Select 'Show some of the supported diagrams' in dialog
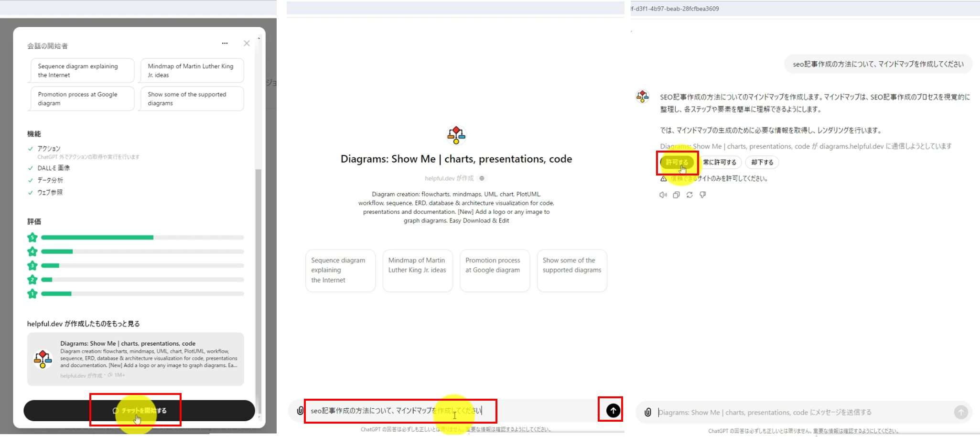The height and width of the screenshot is (437, 980). pyautogui.click(x=192, y=98)
